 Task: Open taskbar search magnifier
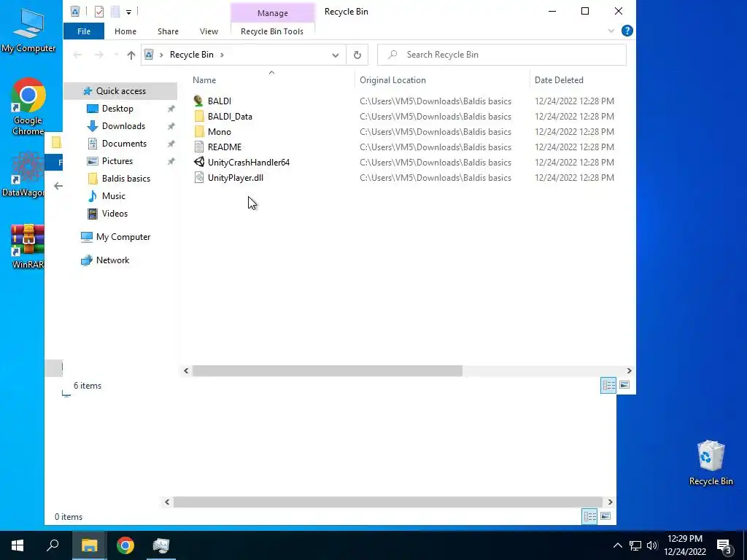53,545
